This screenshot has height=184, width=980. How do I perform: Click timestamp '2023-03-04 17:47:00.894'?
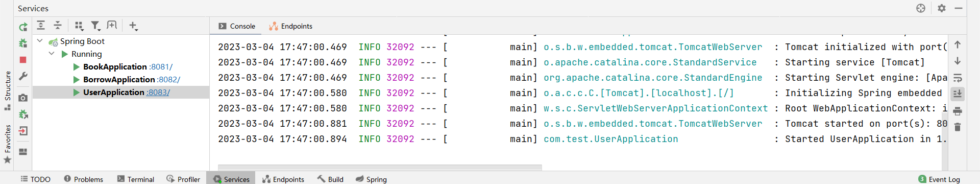pos(282,139)
